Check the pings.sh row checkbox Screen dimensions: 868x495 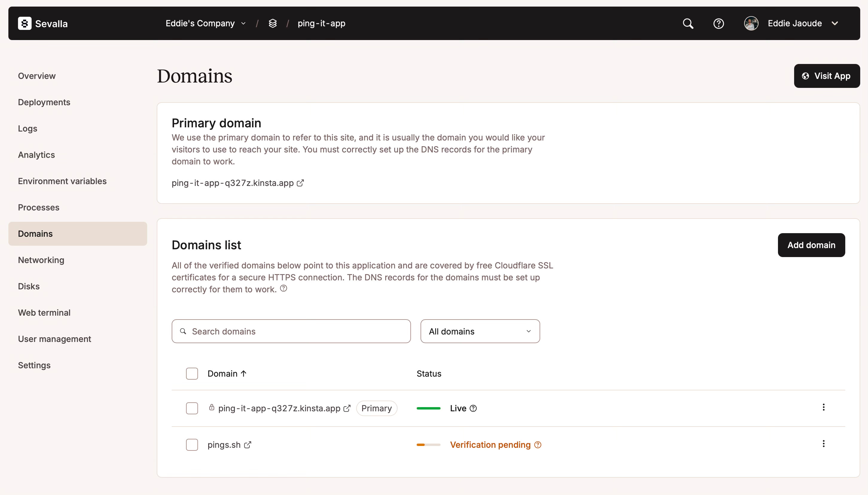pos(192,445)
